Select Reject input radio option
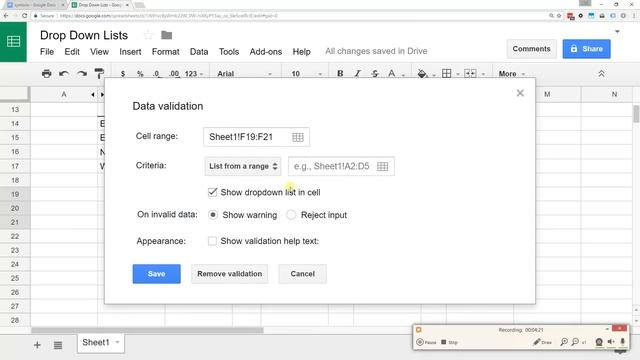This screenshot has height=360, width=640. tap(291, 215)
